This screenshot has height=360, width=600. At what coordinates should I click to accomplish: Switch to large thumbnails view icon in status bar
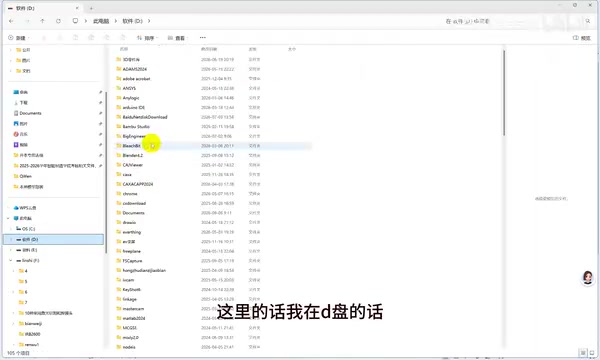(592, 353)
